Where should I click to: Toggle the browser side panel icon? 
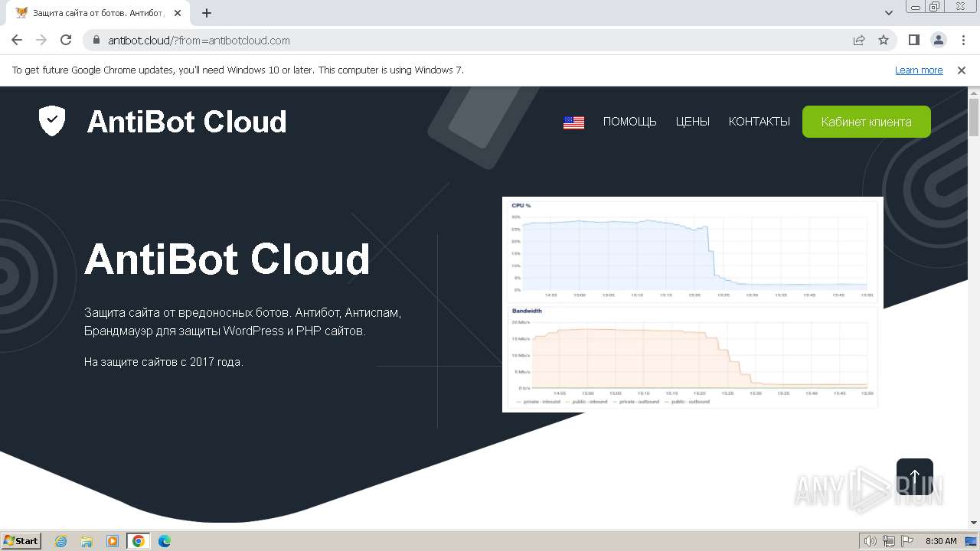pyautogui.click(x=914, y=41)
